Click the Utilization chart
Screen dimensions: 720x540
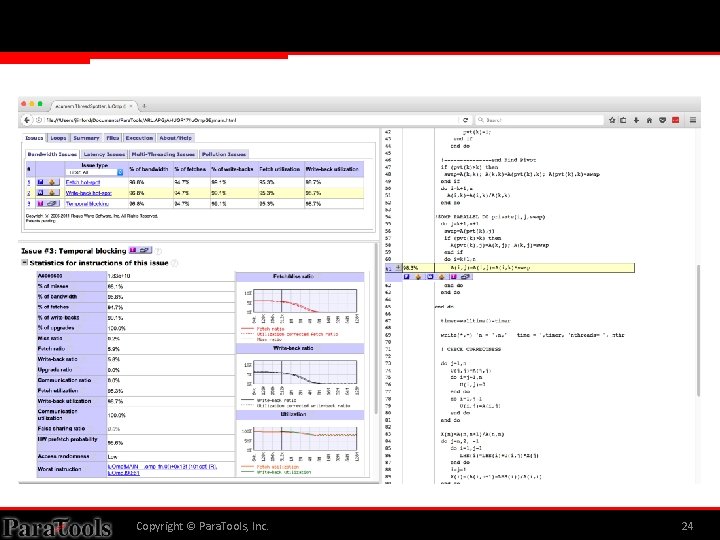pyautogui.click(x=305, y=439)
